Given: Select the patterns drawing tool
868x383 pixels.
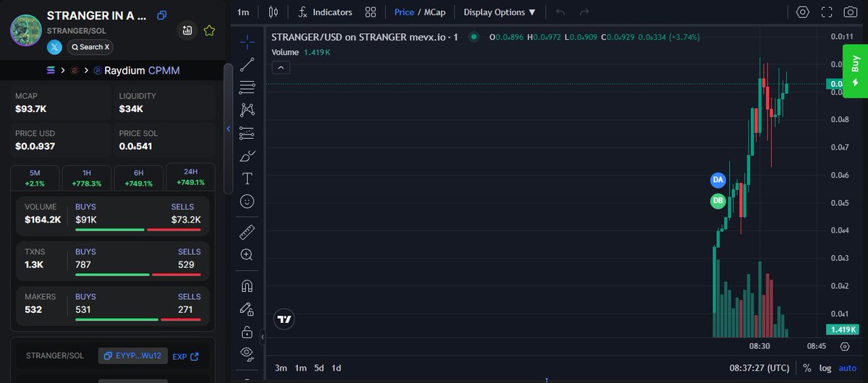Looking at the screenshot, I should pyautogui.click(x=247, y=110).
